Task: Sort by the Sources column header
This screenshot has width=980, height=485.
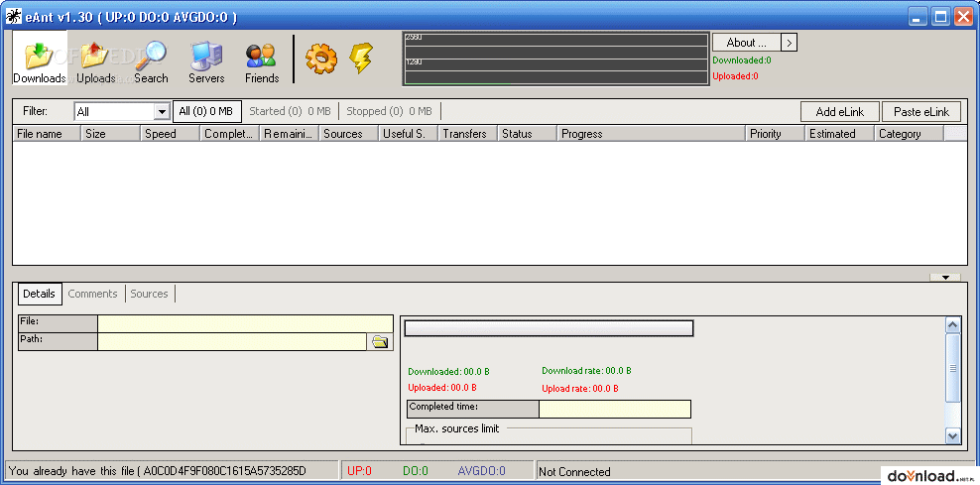Action: coord(349,134)
